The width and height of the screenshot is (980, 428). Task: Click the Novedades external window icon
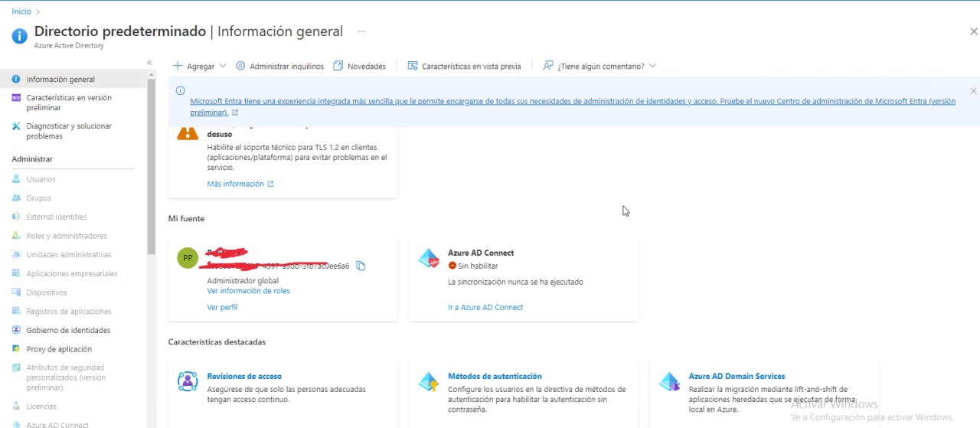click(338, 66)
